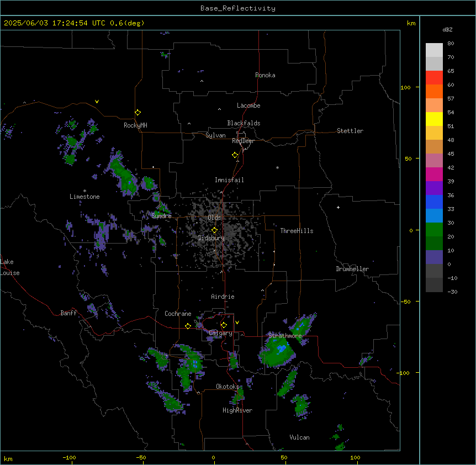This screenshot has width=476, height=465.
Task: Click the RedDeer city label
Action: click(243, 141)
